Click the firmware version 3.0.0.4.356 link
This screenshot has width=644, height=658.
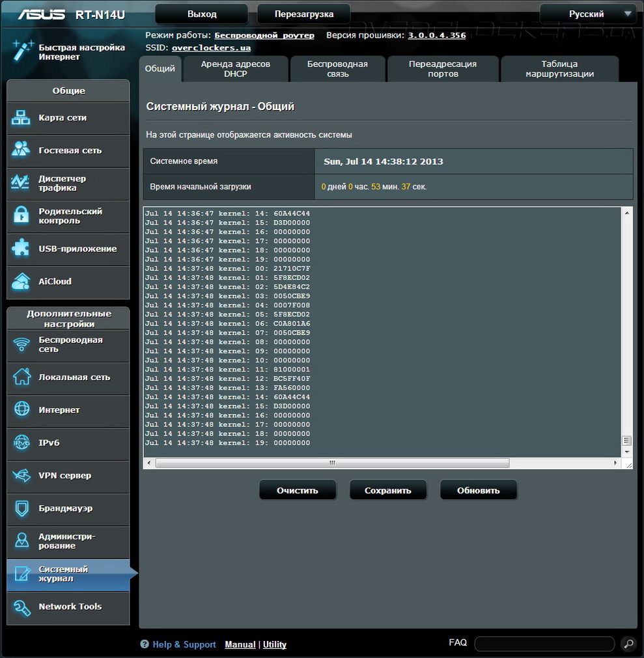(x=436, y=35)
